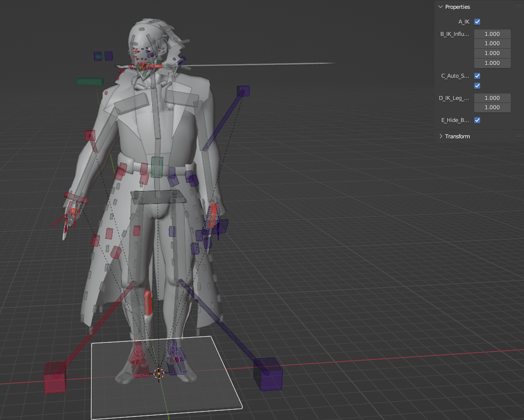The width and height of the screenshot is (524, 420).
Task: Click the second D_IK_Leg value field
Action: 492,107
